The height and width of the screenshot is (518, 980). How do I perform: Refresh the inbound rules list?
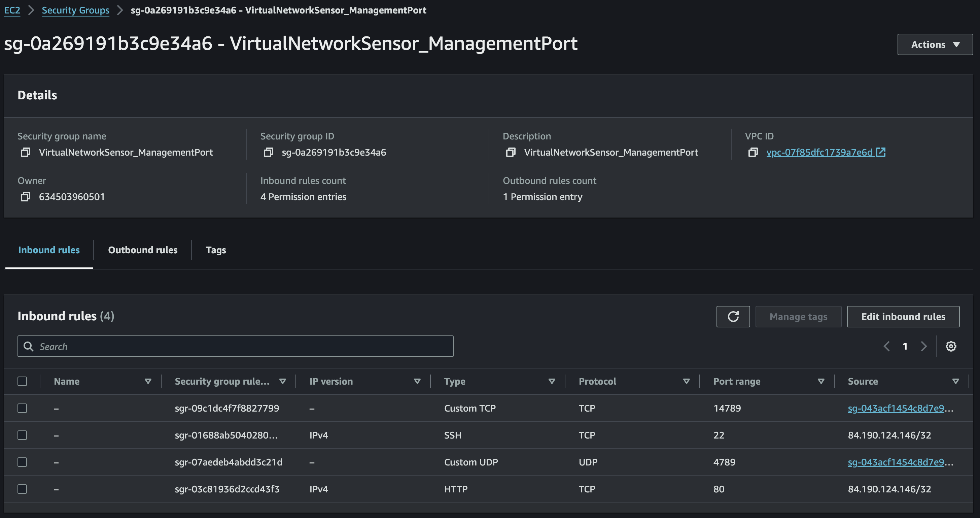pos(733,316)
